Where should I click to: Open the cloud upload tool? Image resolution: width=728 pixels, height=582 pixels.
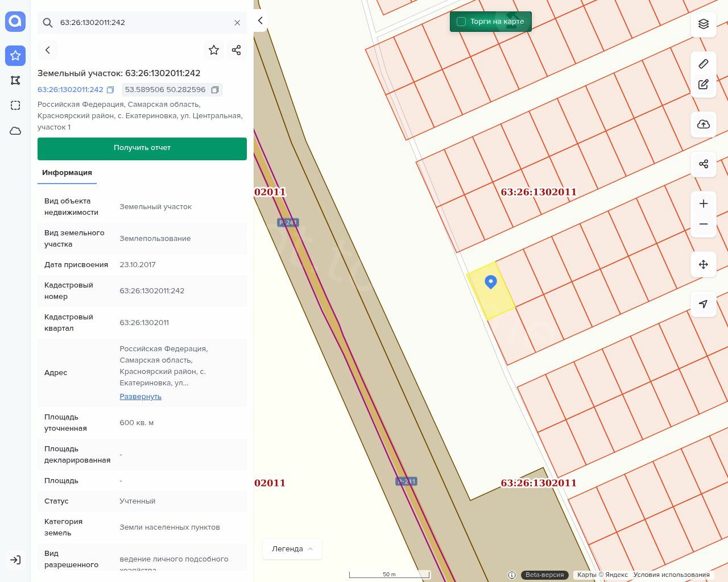click(x=704, y=124)
